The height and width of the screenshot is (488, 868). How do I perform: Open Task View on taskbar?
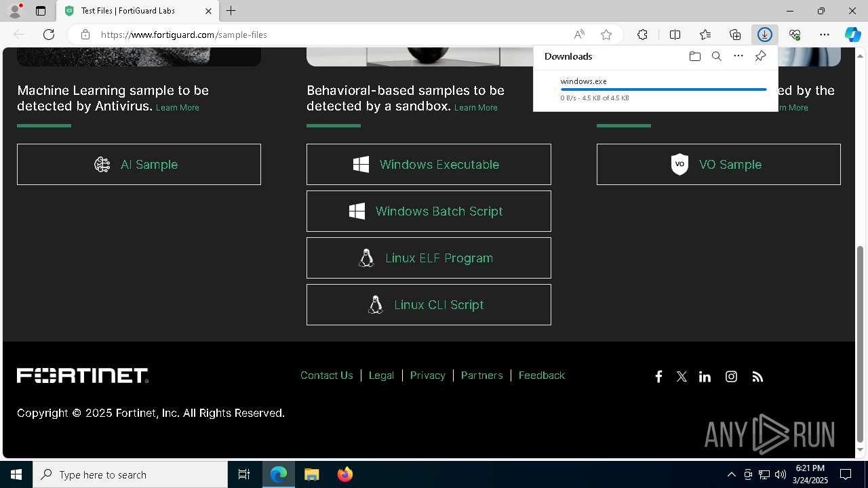[244, 474]
